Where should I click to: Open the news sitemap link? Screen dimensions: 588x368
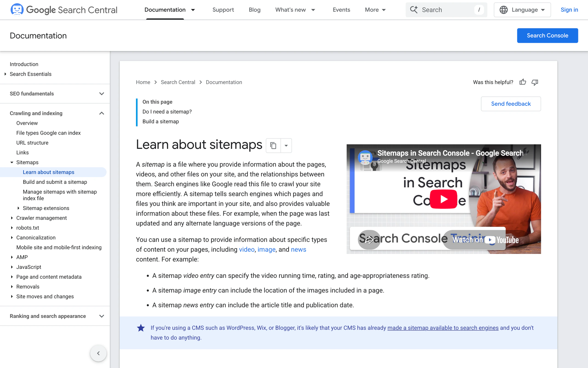coord(298,250)
